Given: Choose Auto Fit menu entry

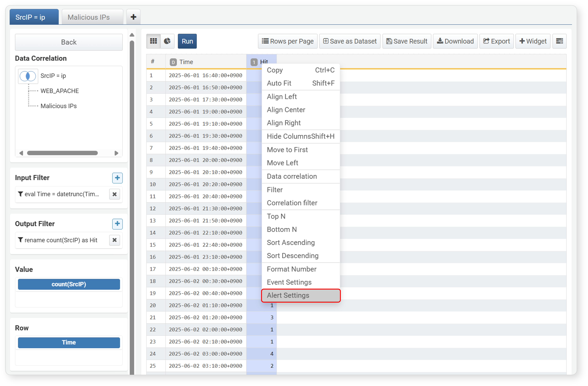Looking at the screenshot, I should [301, 83].
